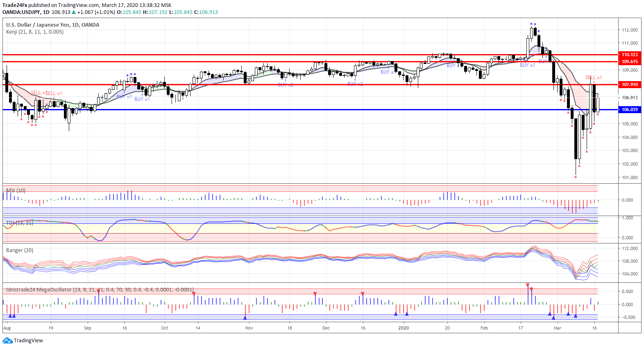Click the 110.123 red price level tag
This screenshot has width=644, height=348.
click(x=630, y=55)
